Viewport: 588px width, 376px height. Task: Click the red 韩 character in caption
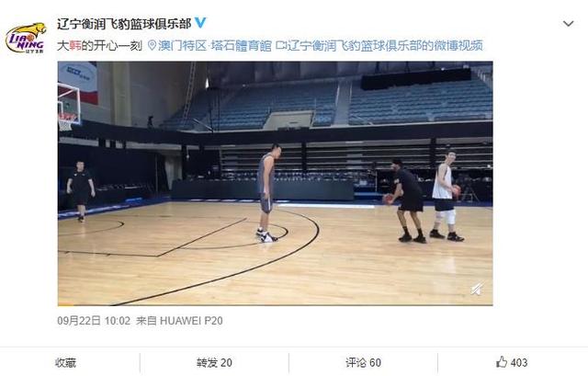coord(74,46)
